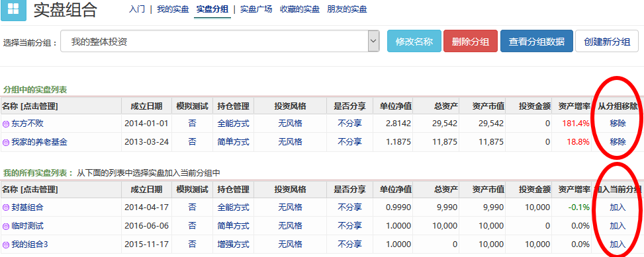The image size is (644, 257).
Task: Open the 临时测试 portfolio link
Action: [x=27, y=226]
